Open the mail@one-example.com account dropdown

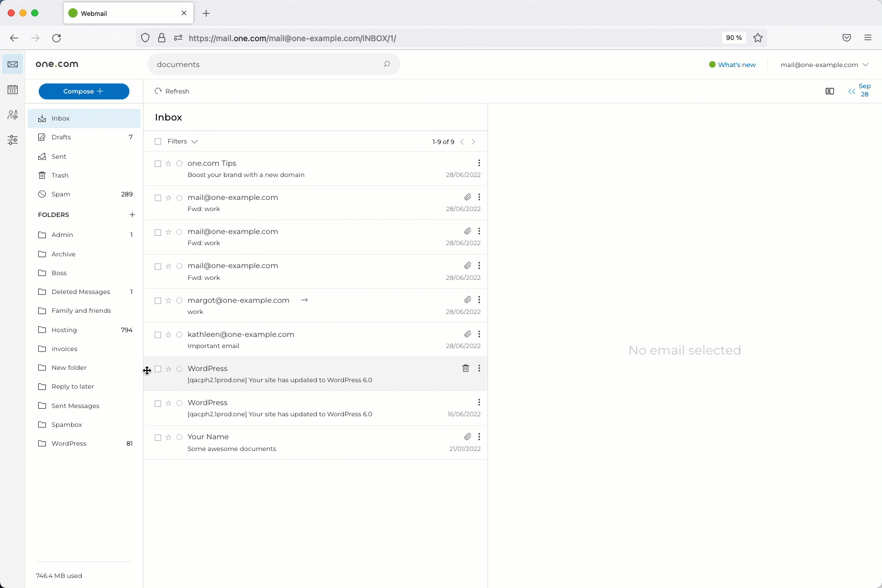(x=823, y=65)
